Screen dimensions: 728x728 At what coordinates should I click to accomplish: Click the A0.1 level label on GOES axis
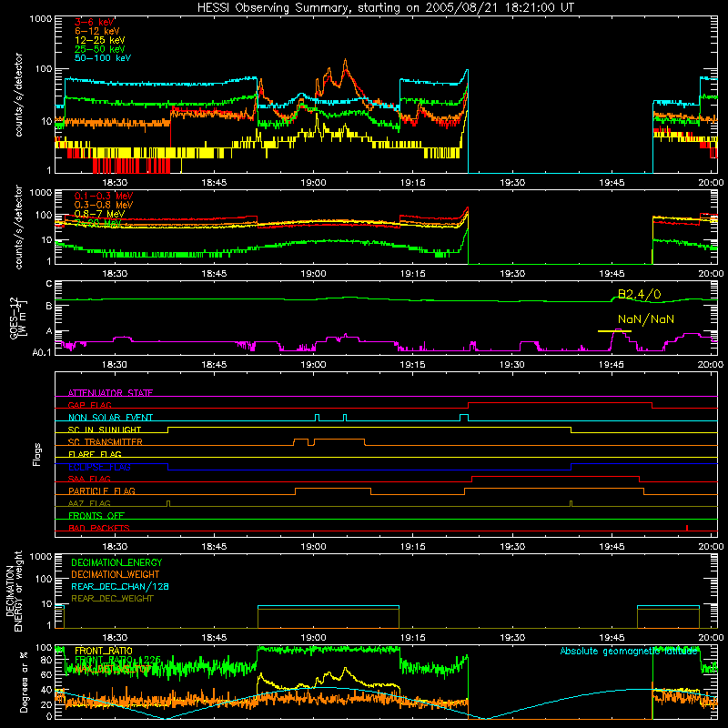[42, 352]
